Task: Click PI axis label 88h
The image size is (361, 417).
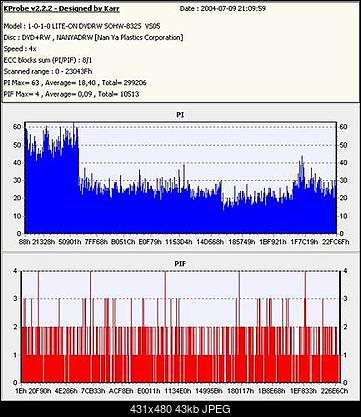Action: point(25,241)
